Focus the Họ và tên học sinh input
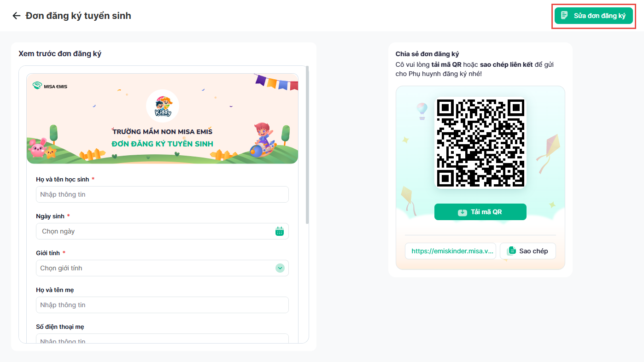This screenshot has width=644, height=362. pyautogui.click(x=162, y=194)
